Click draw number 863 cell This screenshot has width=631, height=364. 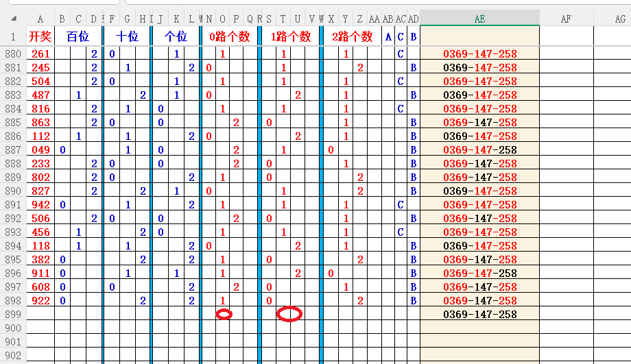40,122
